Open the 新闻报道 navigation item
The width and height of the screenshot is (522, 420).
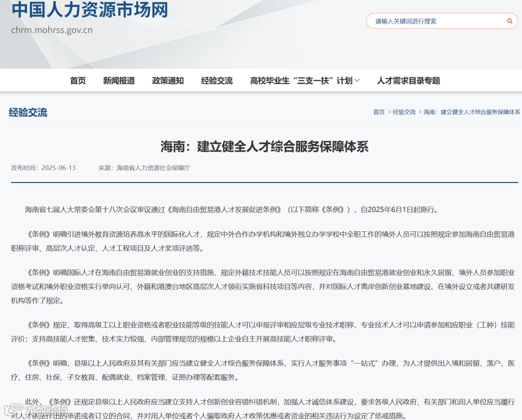click(119, 81)
